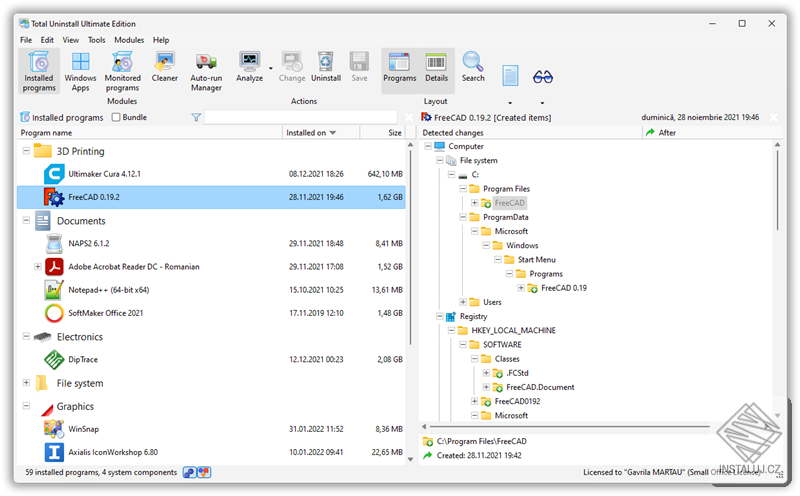Open dropdown arrow next to Analyze
Viewport: 800px width, 496px height.
point(270,68)
